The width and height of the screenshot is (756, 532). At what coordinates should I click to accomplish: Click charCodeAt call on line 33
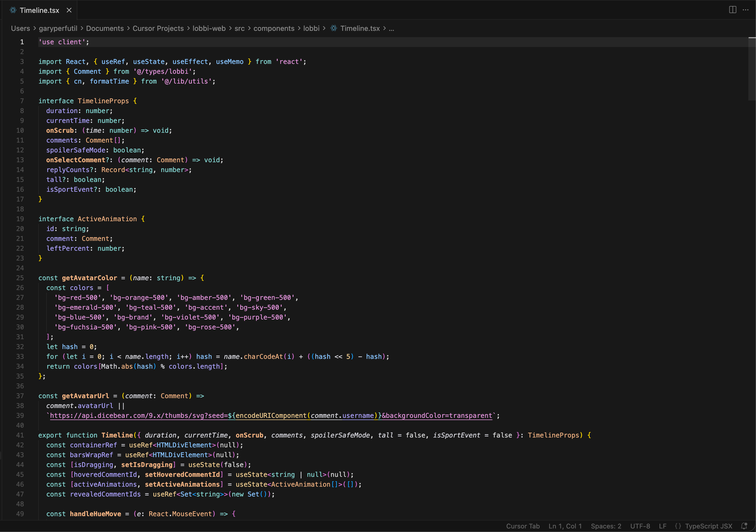(x=263, y=357)
